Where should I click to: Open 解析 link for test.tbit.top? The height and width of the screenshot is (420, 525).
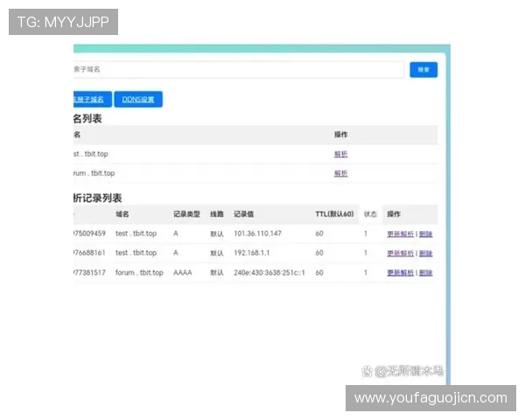340,154
